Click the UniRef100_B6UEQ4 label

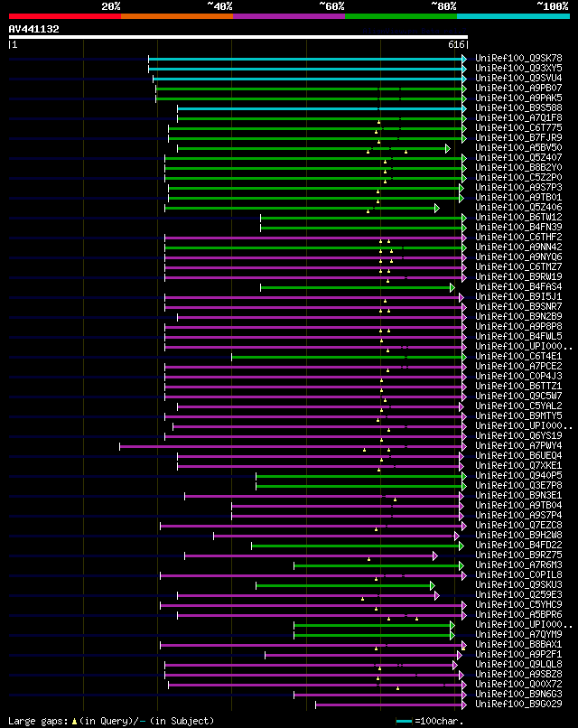click(518, 456)
